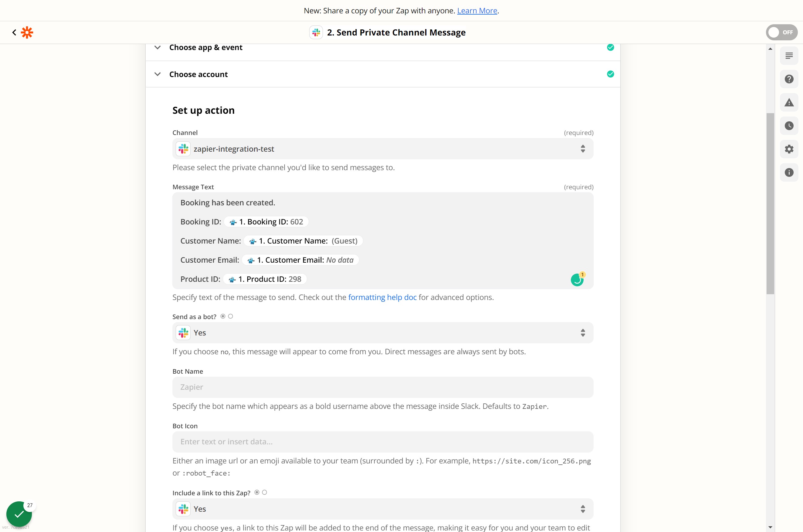Open the outline list icon in right sidebar
Viewport: 803px width, 532px height.
(x=789, y=56)
